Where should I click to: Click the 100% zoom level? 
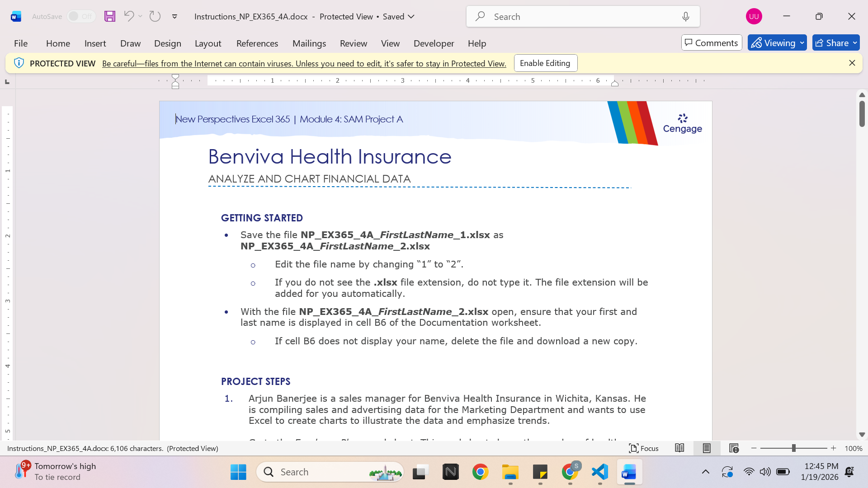tap(854, 449)
